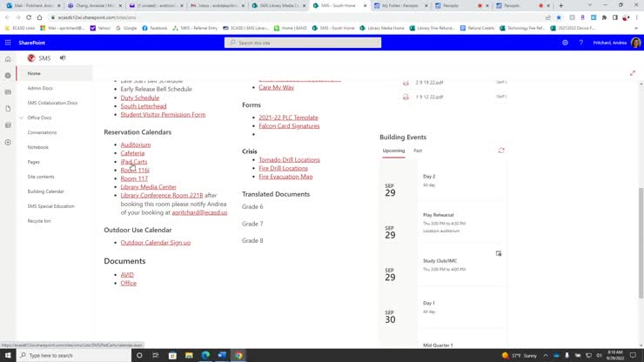
Task: Click the Search this site field
Action: point(302,43)
